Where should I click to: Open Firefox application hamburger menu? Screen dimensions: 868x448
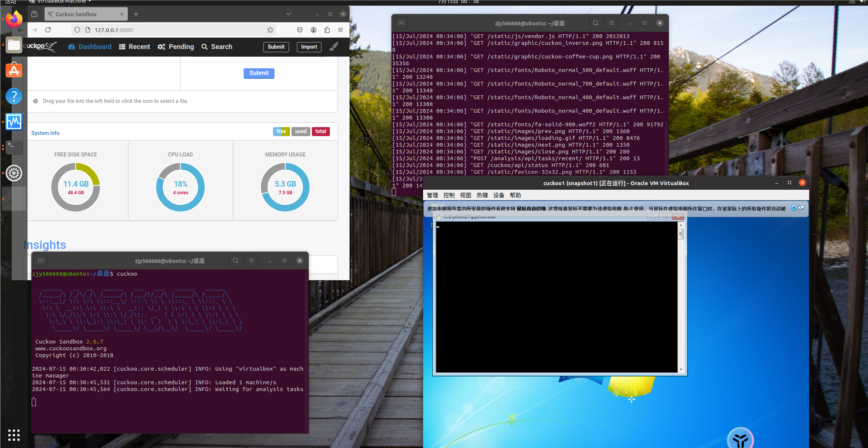tap(340, 30)
